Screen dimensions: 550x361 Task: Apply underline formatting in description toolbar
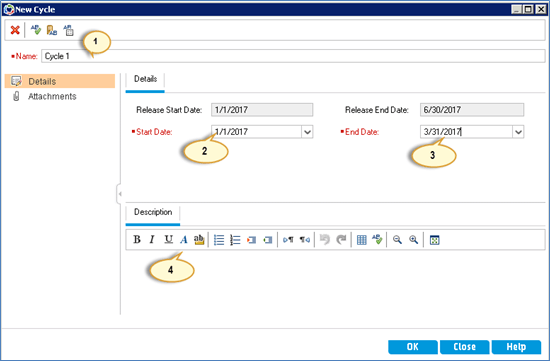click(168, 240)
